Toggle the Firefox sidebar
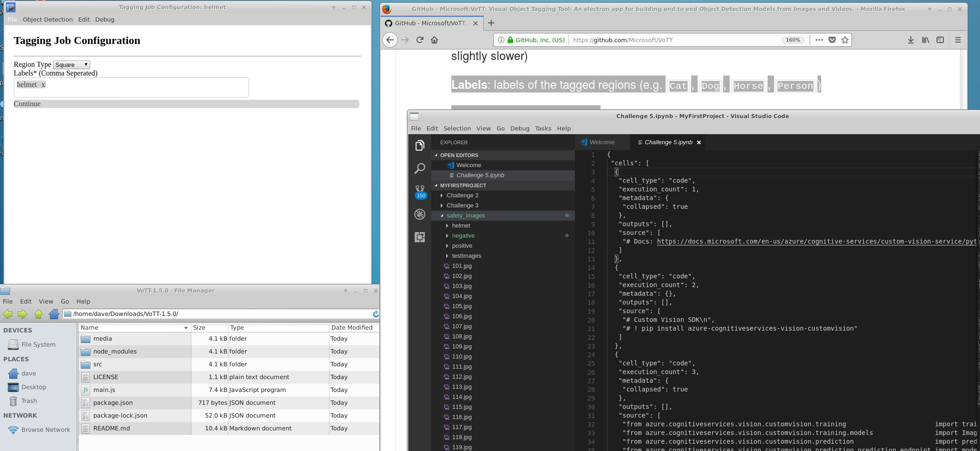The width and height of the screenshot is (980, 451). [941, 40]
